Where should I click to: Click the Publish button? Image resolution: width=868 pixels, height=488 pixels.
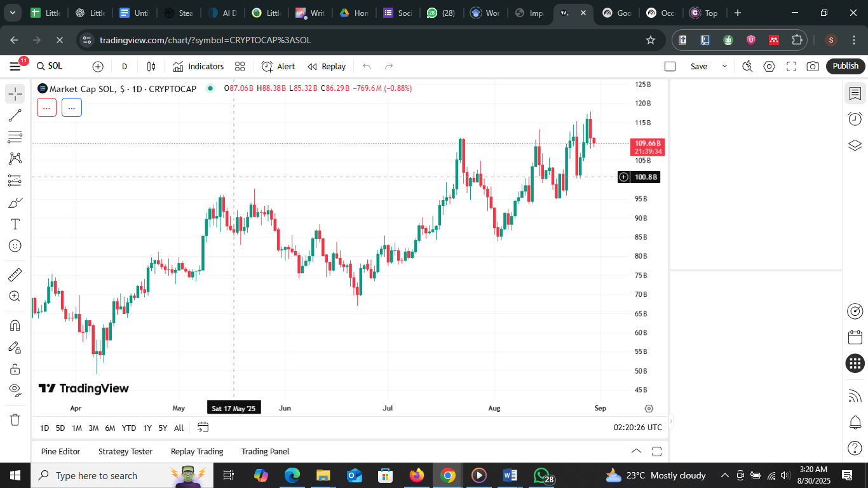click(845, 66)
